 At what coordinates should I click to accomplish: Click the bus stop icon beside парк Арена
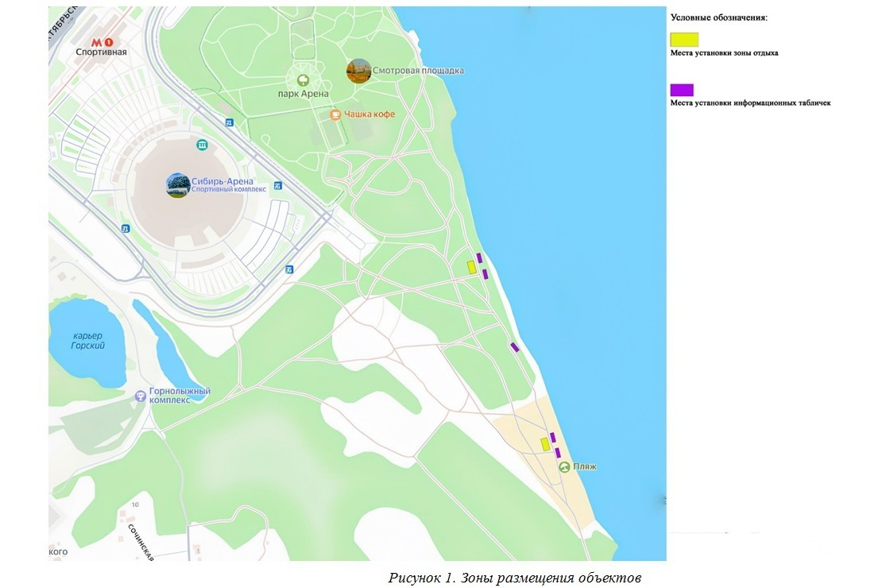[230, 122]
